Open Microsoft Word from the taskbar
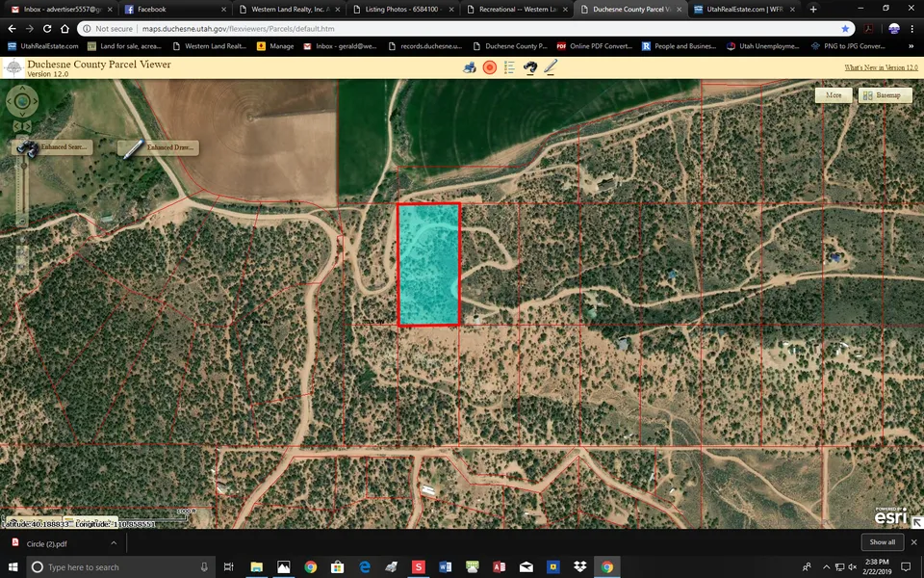 445,566
